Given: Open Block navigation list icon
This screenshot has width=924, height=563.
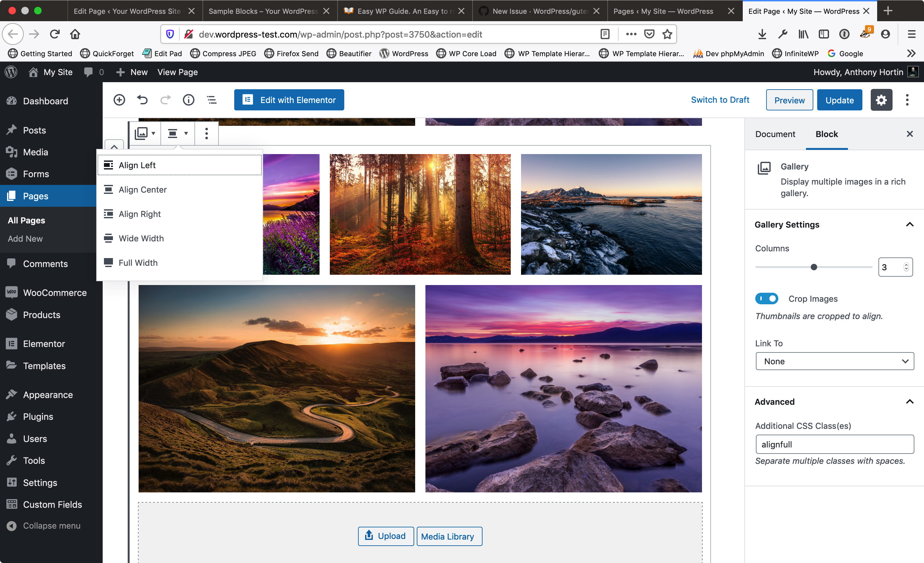Looking at the screenshot, I should tap(212, 100).
